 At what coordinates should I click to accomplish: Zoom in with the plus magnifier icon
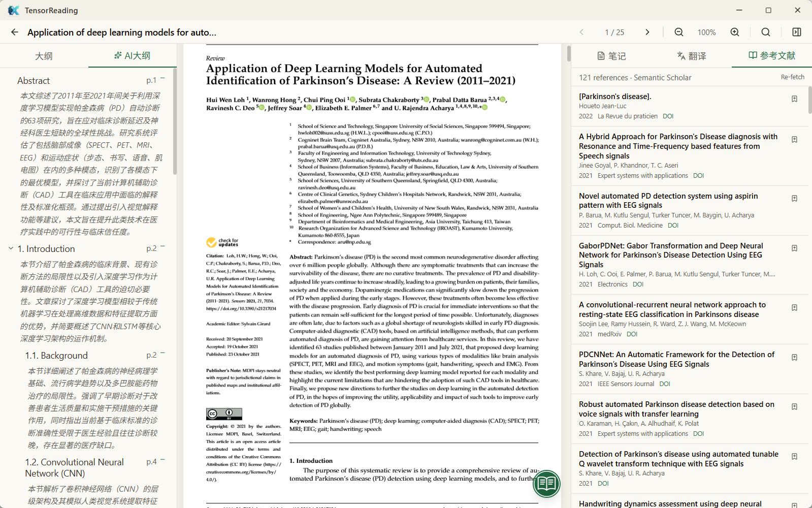pos(735,32)
